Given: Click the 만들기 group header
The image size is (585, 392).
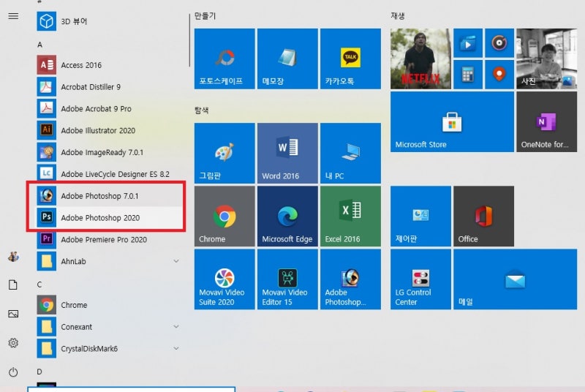Looking at the screenshot, I should (x=205, y=16).
